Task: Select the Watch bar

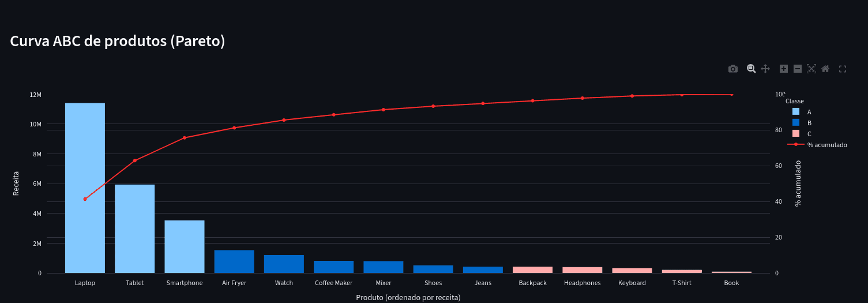Action: pyautogui.click(x=284, y=264)
